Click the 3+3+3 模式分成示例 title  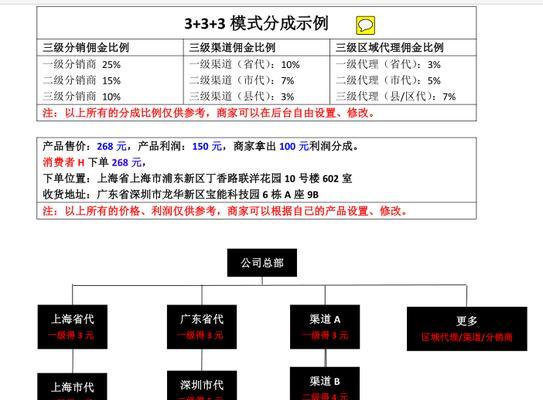pos(256,24)
